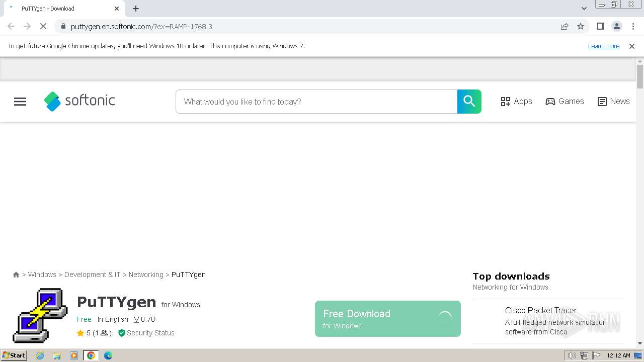Click the page vertical scrollbar thumb
This screenshot has height=362, width=644.
click(640, 76)
